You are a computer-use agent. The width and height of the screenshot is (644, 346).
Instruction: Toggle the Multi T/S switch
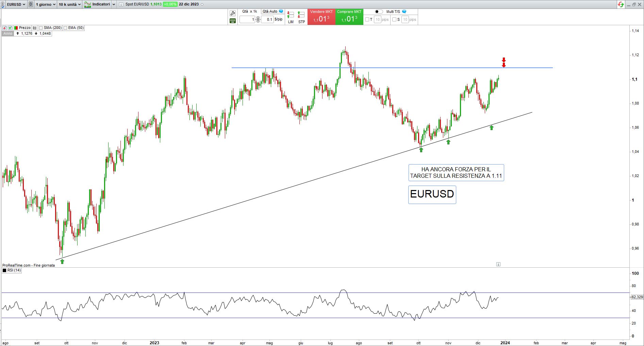tap(379, 12)
